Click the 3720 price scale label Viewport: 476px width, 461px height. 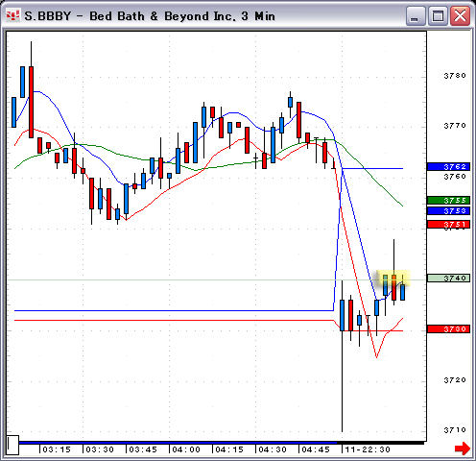[x=455, y=380]
